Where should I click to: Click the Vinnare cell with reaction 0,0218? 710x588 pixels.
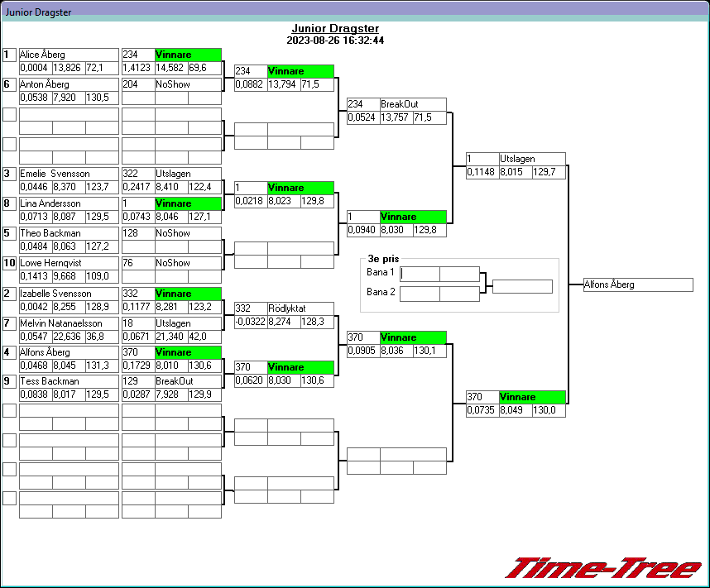pos(300,188)
